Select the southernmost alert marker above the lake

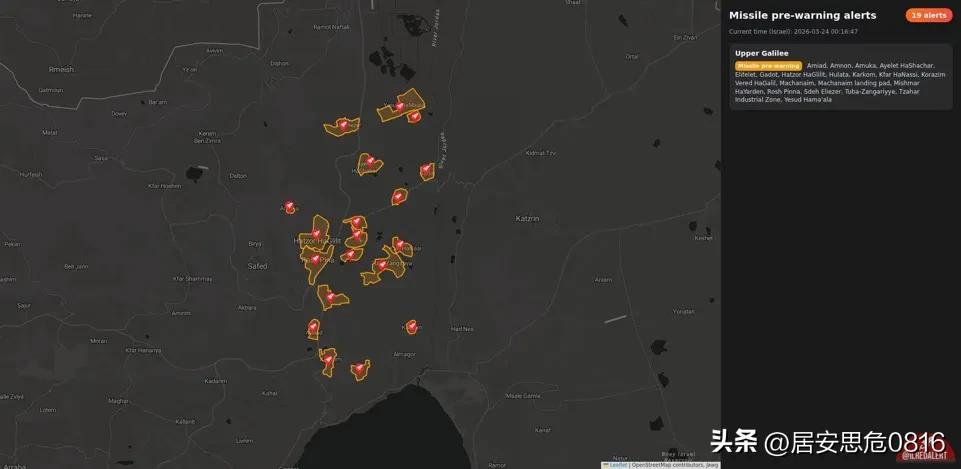click(359, 371)
